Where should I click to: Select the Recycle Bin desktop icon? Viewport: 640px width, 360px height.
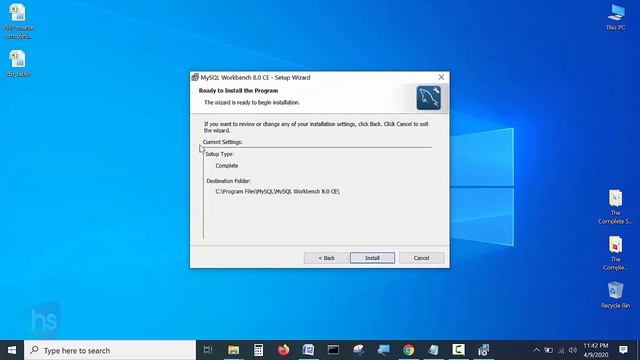tap(616, 295)
